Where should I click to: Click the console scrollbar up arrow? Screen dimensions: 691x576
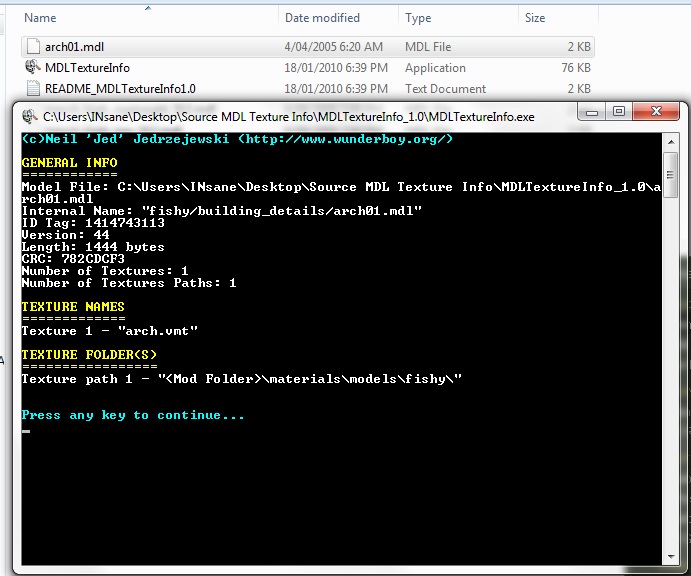[x=670, y=141]
